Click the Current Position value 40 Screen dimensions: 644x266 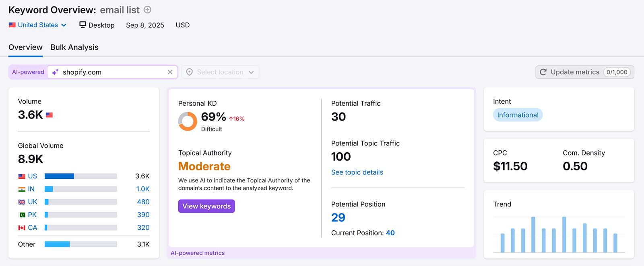(x=390, y=233)
